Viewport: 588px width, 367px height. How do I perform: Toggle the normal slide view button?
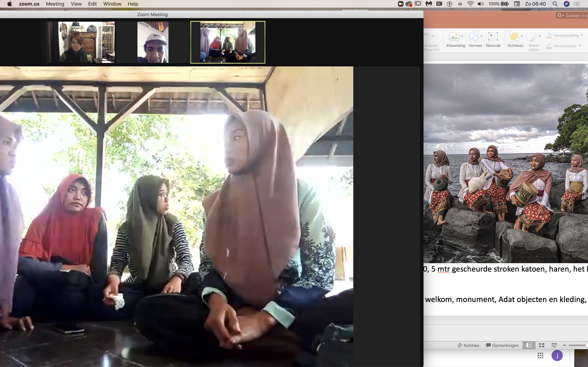529,345
